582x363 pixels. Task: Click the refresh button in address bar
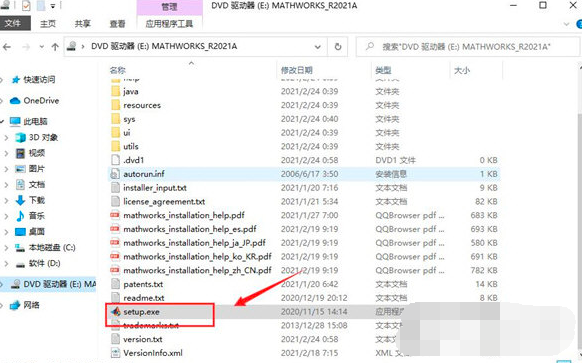pos(338,47)
